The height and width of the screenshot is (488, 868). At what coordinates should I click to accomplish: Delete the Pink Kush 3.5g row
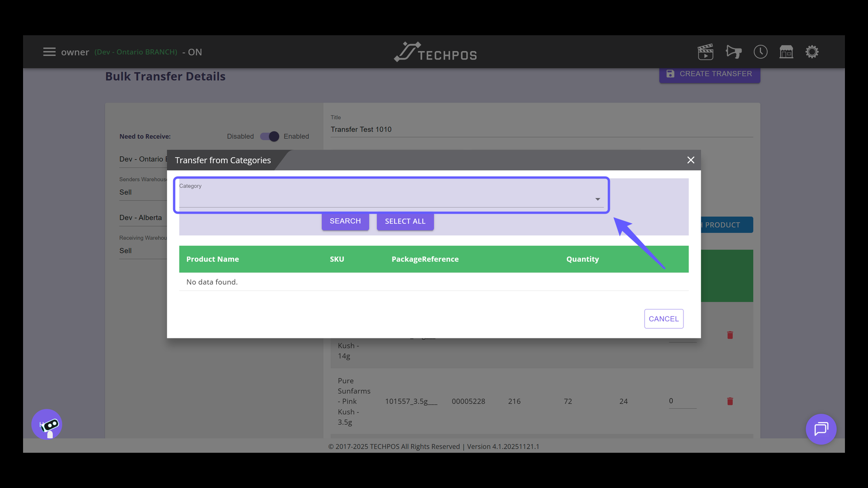coord(730,401)
